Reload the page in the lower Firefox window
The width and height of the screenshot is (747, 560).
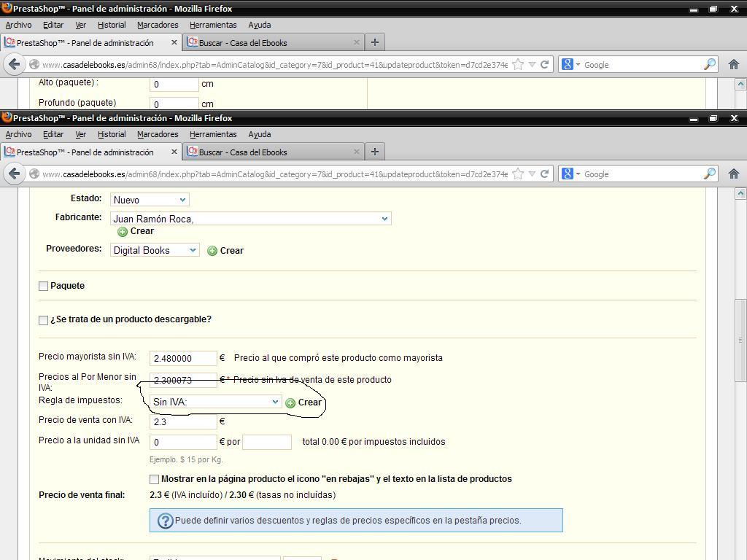click(544, 174)
